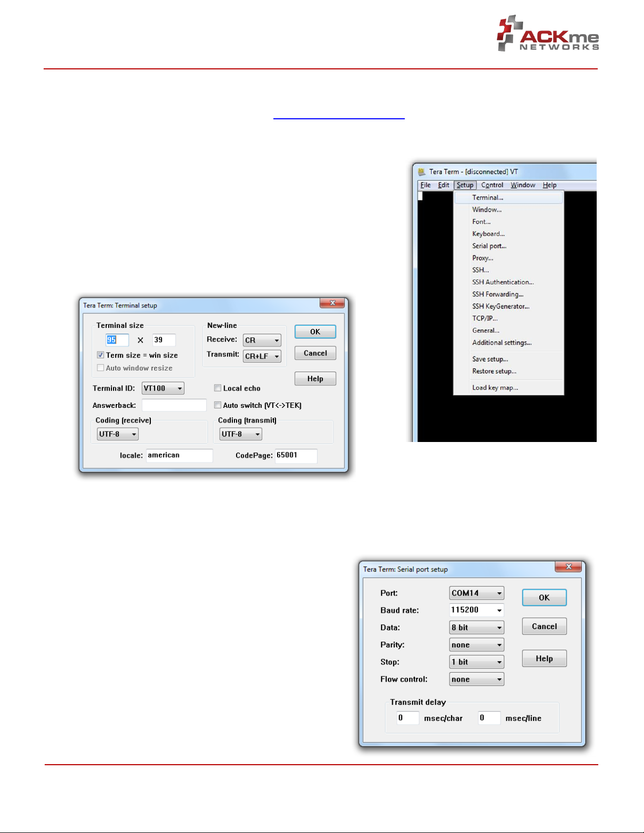
Task: Open the New-line Transmit dropdown
Action: click(262, 356)
